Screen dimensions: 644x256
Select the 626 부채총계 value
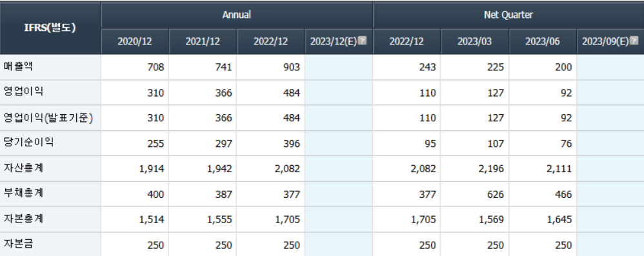496,195
